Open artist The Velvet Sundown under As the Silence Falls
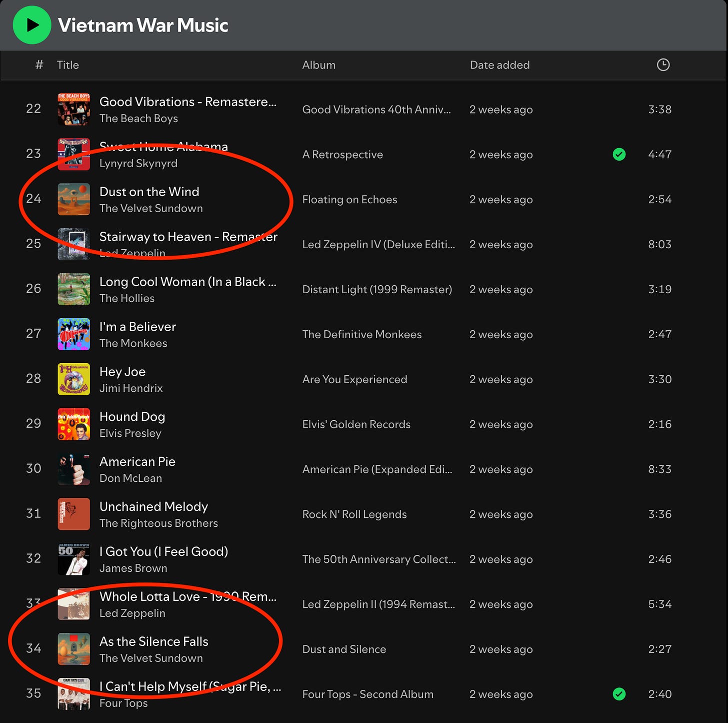The width and height of the screenshot is (728, 723). [x=151, y=659]
